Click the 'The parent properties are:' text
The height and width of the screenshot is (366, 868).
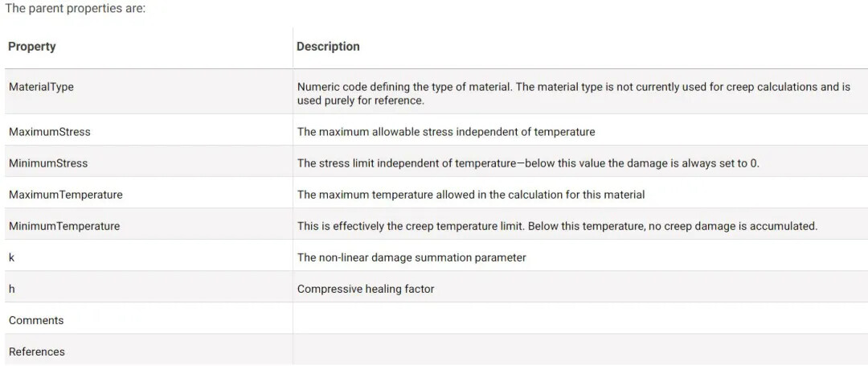pyautogui.click(x=76, y=9)
